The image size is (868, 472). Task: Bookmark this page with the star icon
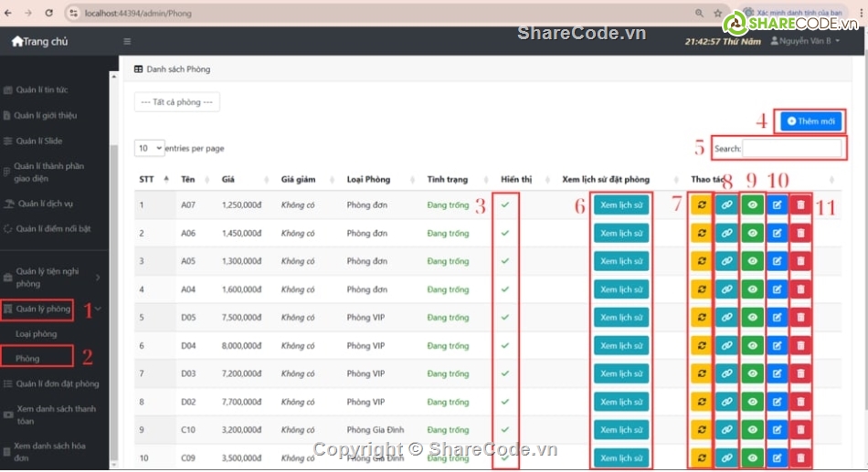pyautogui.click(x=718, y=13)
